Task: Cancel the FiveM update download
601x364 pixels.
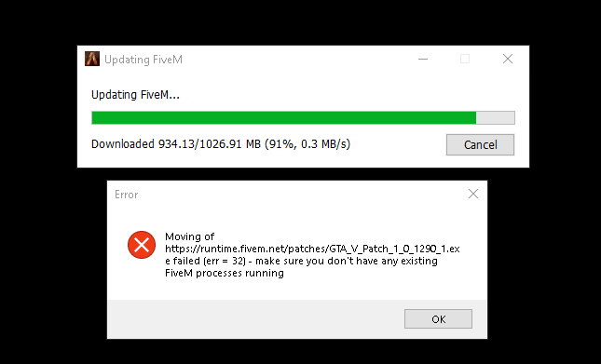Action: tap(480, 144)
